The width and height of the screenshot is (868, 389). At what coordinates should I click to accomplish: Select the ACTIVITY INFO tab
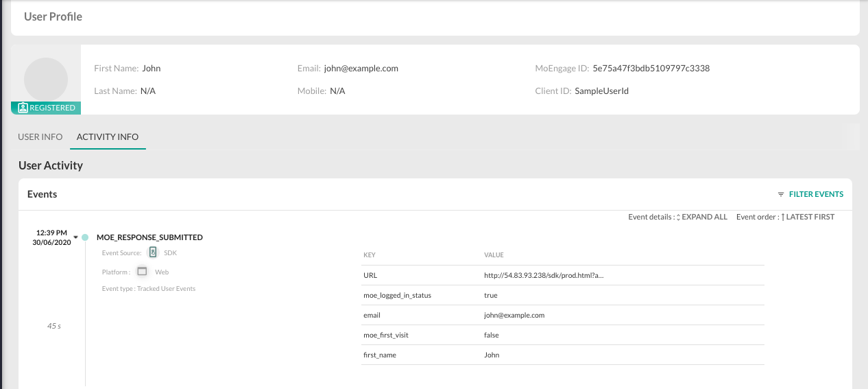pyautogui.click(x=108, y=137)
